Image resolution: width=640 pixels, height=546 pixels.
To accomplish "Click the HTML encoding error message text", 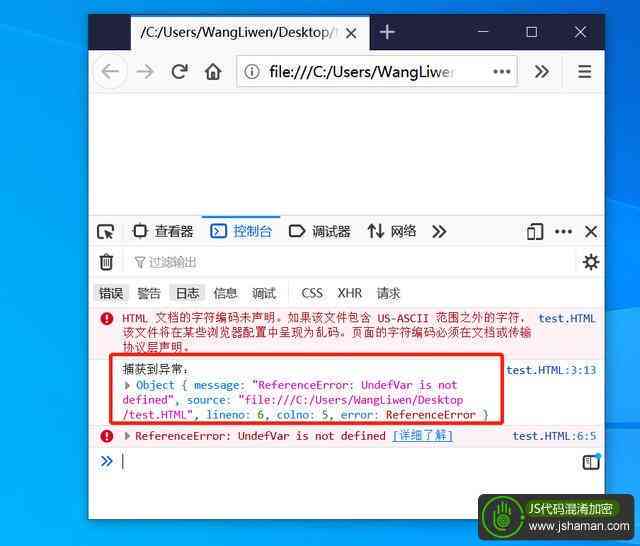I will (x=327, y=333).
